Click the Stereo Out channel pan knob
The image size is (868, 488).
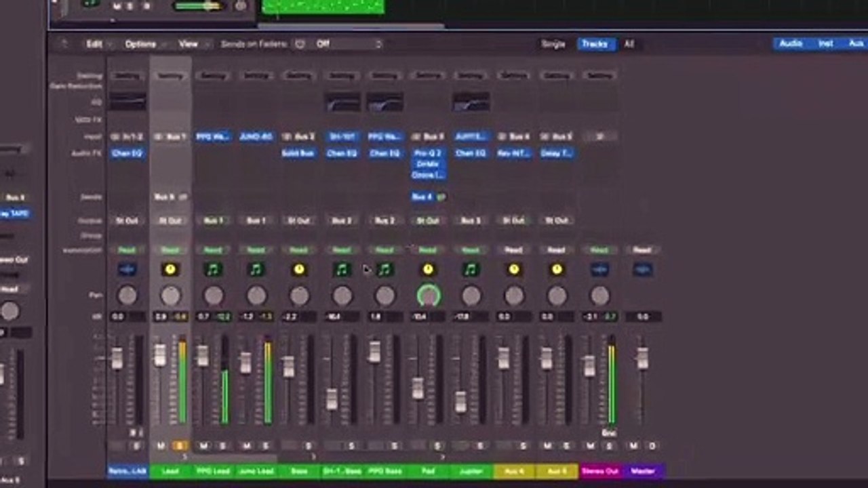(x=599, y=296)
